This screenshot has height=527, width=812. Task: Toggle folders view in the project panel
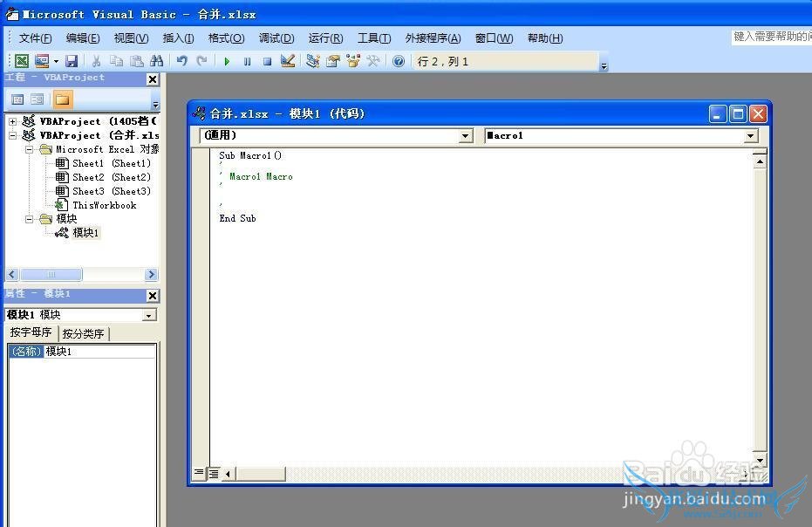tap(63, 99)
